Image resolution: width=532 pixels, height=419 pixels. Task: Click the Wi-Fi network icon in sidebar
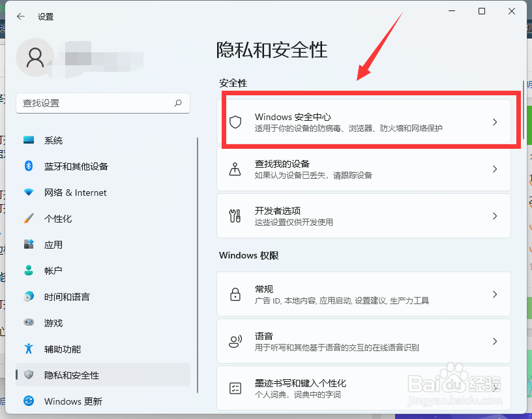coord(29,192)
